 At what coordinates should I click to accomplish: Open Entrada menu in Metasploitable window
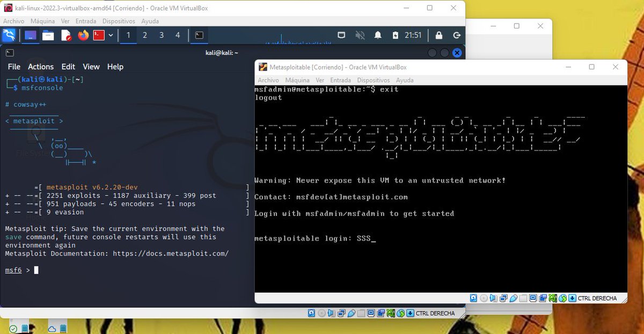(341, 80)
